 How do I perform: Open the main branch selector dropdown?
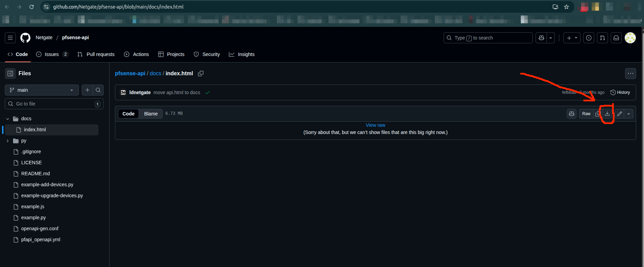pos(42,90)
